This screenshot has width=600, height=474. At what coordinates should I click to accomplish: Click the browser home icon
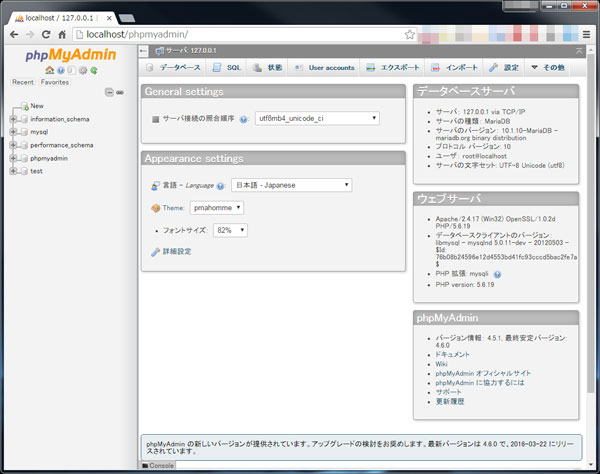point(62,34)
